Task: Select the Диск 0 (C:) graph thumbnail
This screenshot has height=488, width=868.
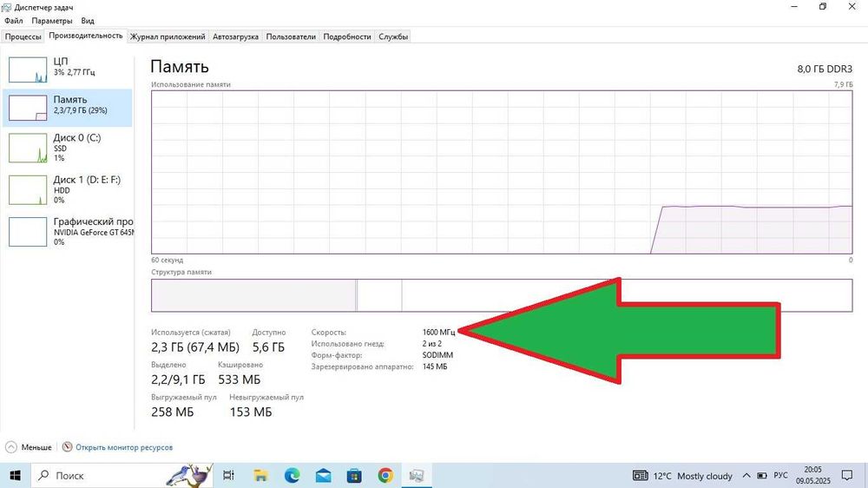Action: coord(28,149)
